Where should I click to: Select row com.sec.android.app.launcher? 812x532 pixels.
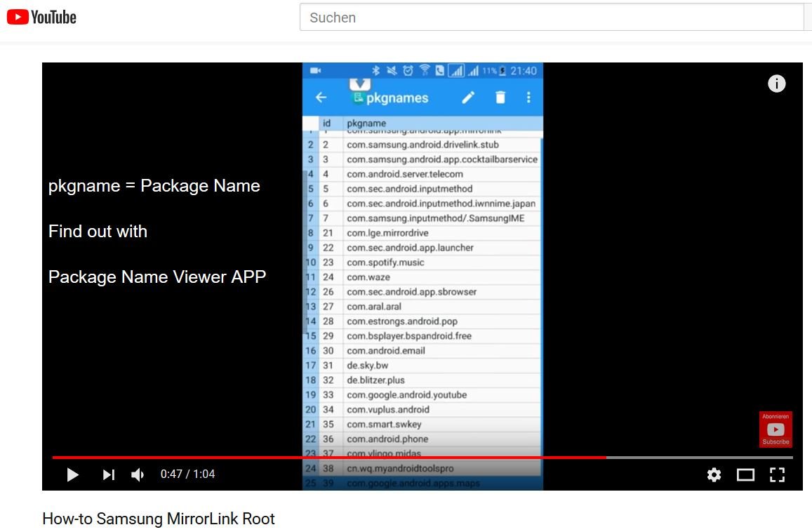click(x=422, y=248)
